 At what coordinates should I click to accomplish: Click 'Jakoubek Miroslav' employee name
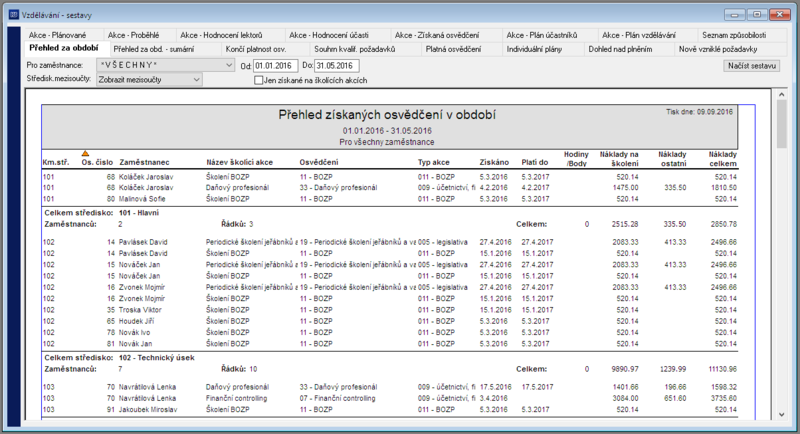point(148,410)
